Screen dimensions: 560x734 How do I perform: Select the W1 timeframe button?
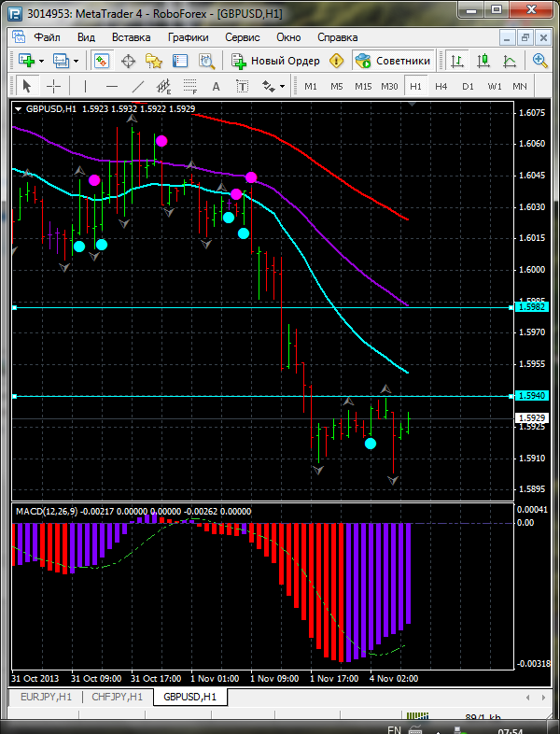(494, 87)
